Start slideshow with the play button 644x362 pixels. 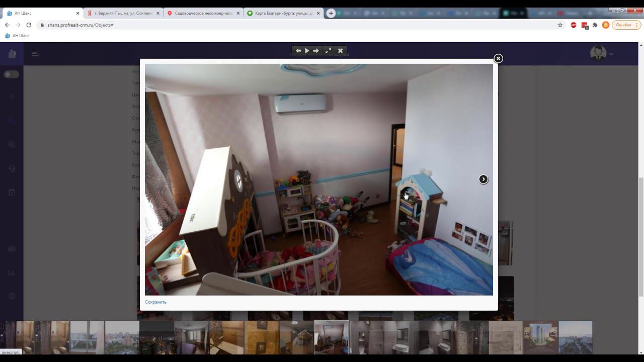(x=307, y=51)
